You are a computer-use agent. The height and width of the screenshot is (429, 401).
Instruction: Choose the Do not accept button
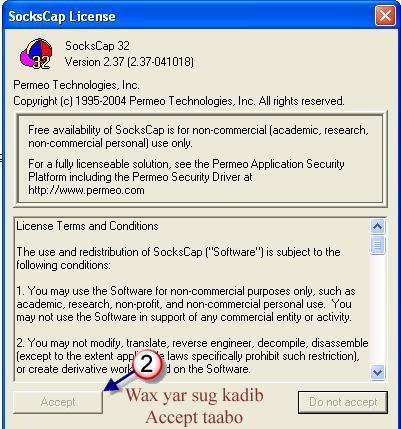click(343, 402)
